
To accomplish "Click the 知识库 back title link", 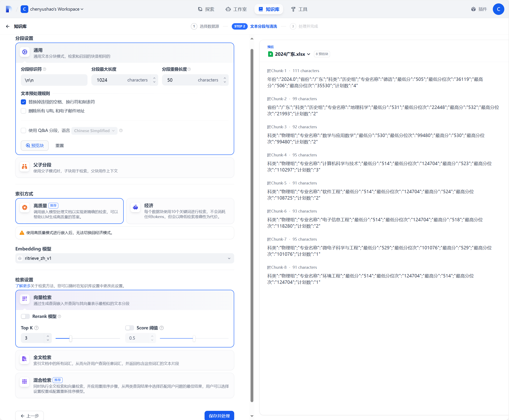I will click(20, 26).
